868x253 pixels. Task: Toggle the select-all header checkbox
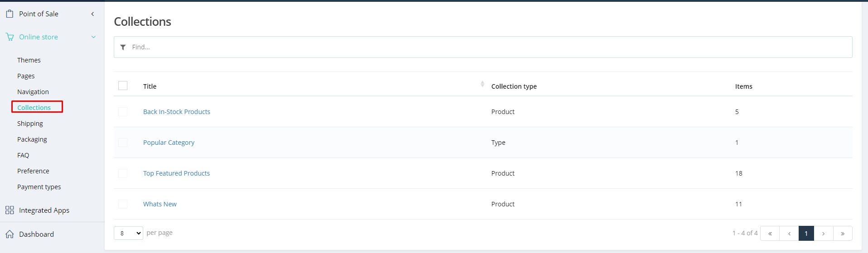click(x=123, y=86)
